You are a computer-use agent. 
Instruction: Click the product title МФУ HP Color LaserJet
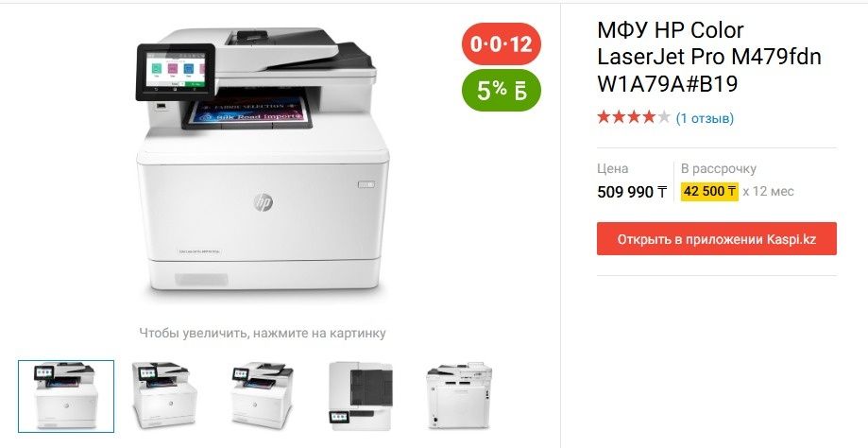click(709, 57)
